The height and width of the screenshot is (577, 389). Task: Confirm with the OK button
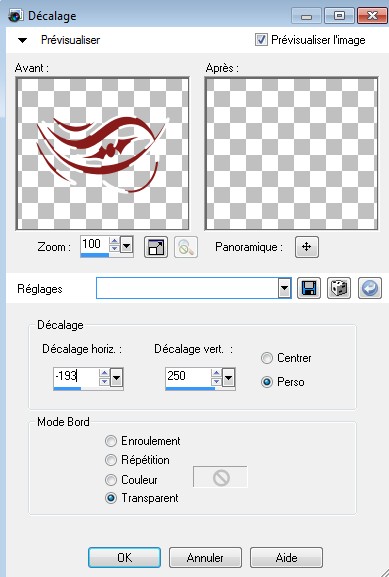pos(124,557)
